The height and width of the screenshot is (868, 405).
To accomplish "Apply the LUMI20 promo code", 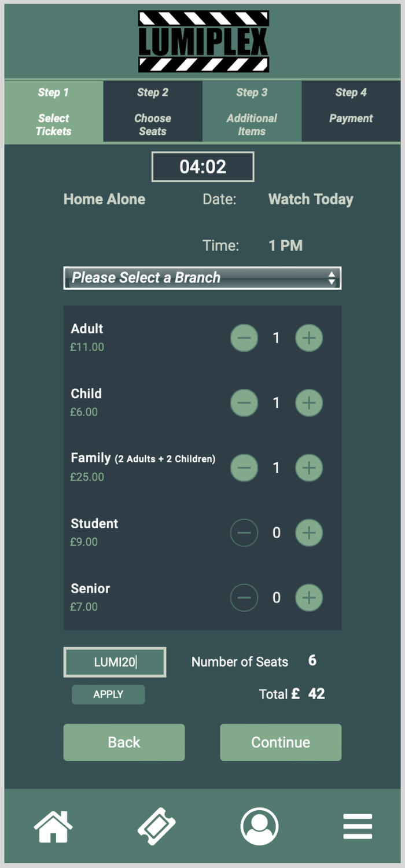I will (108, 694).
